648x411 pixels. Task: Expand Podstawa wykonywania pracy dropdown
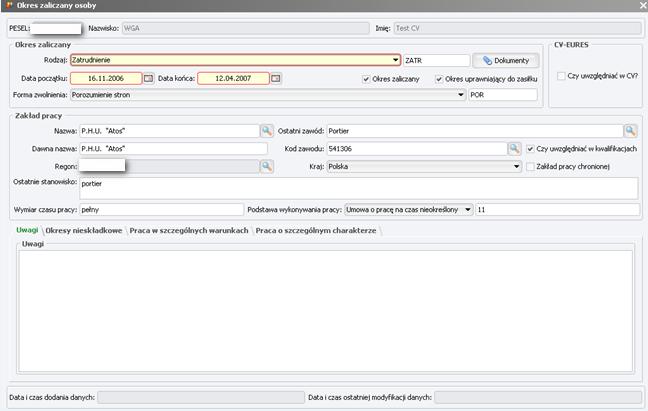[467, 209]
